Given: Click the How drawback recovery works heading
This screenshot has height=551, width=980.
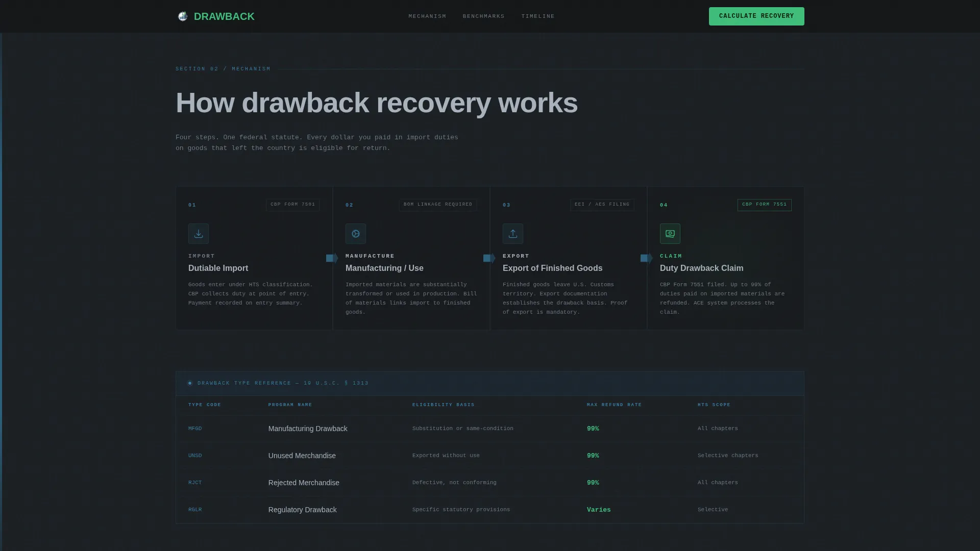Looking at the screenshot, I should point(377,103).
